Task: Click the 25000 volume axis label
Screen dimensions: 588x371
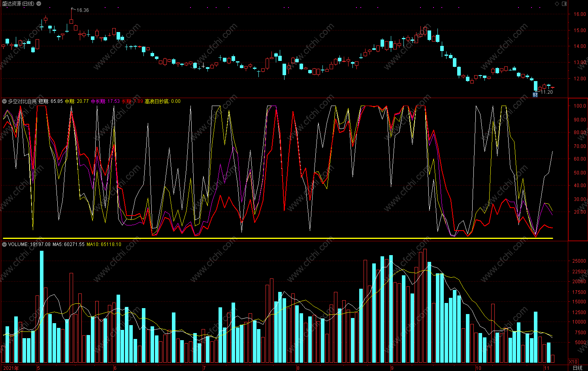Action: coord(579,261)
